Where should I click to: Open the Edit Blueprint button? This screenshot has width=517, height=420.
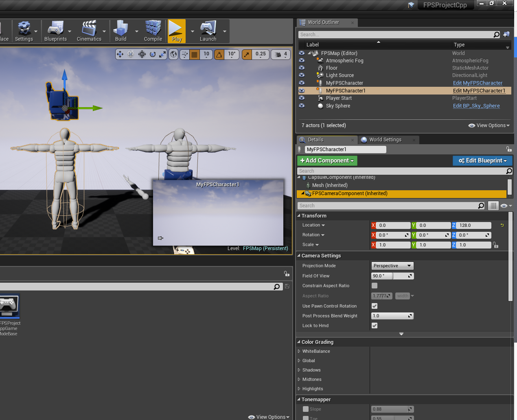pos(482,161)
